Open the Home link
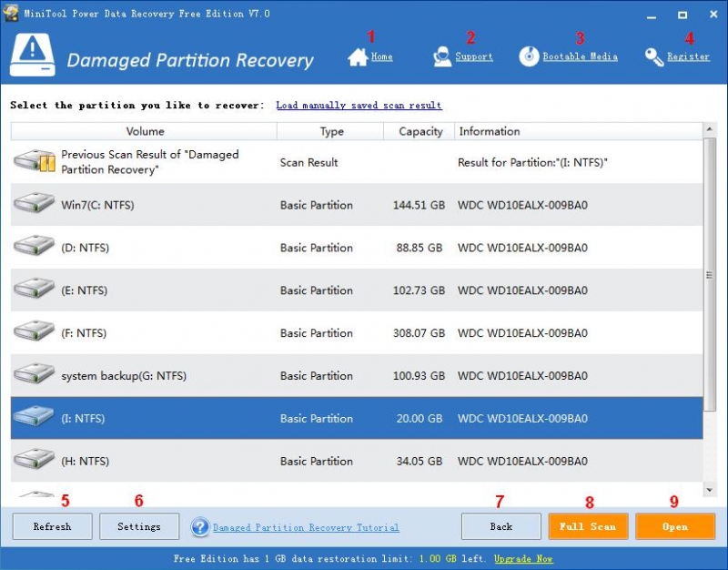This screenshot has width=728, height=570. pos(381,56)
